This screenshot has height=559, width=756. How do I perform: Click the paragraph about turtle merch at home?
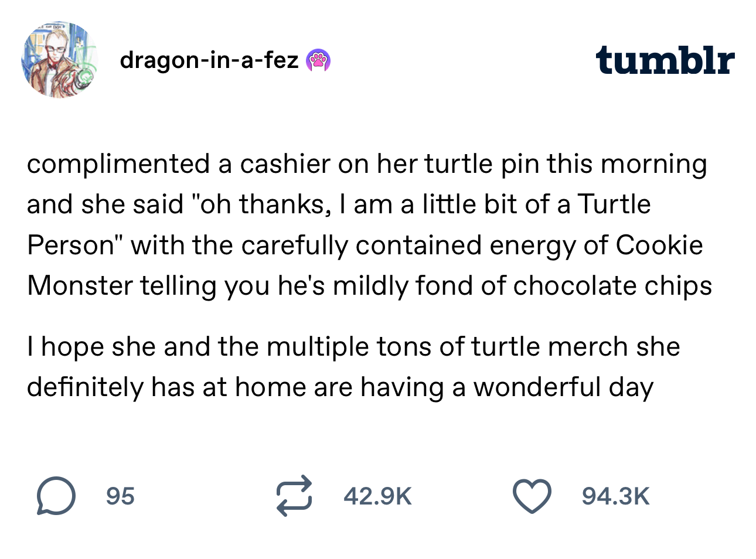[x=352, y=367]
